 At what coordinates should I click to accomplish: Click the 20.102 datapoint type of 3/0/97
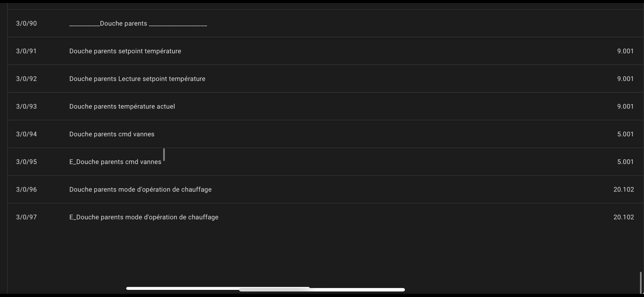click(624, 217)
